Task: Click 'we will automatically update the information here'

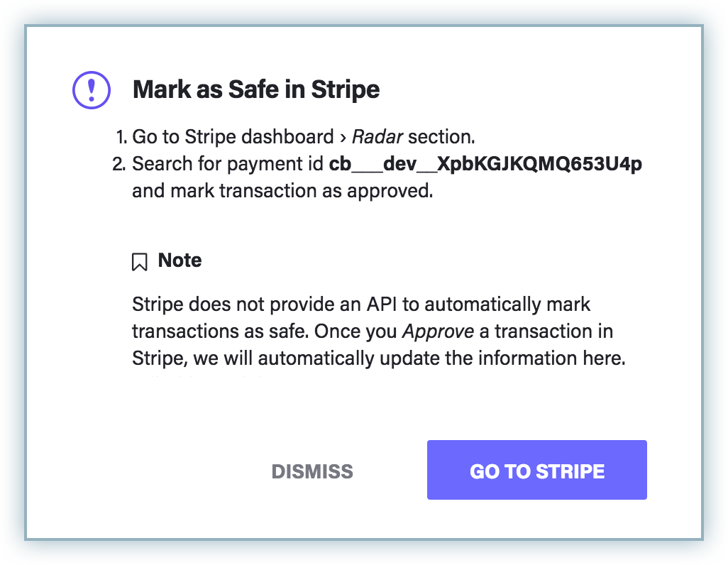Action: pos(424,358)
